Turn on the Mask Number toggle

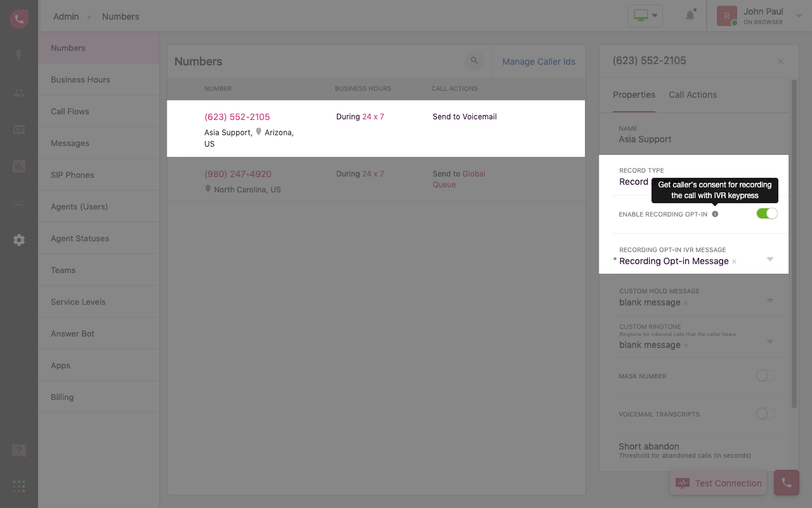(x=766, y=376)
